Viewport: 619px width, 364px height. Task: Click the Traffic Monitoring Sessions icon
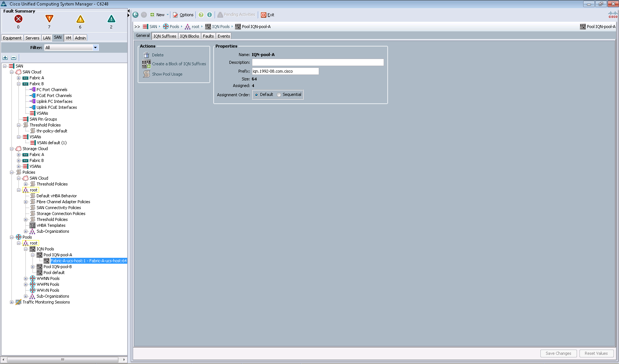point(18,302)
